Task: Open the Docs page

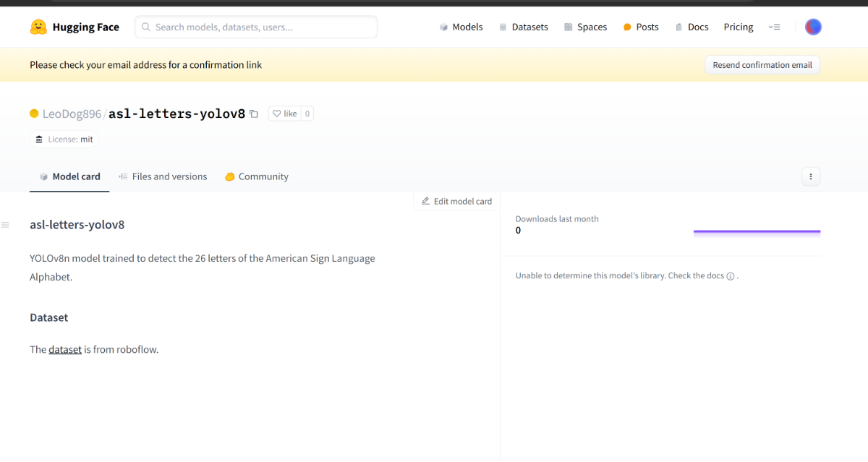Action: (692, 27)
